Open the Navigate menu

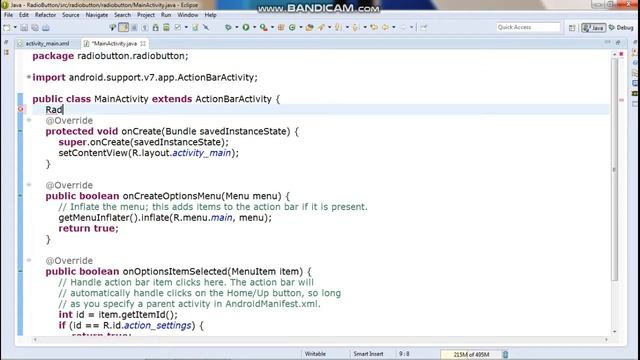(97, 15)
